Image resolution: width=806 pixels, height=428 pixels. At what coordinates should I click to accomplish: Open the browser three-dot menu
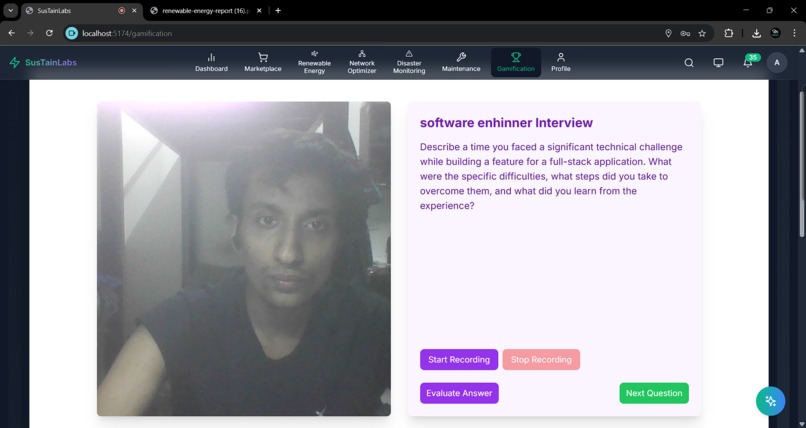[795, 33]
